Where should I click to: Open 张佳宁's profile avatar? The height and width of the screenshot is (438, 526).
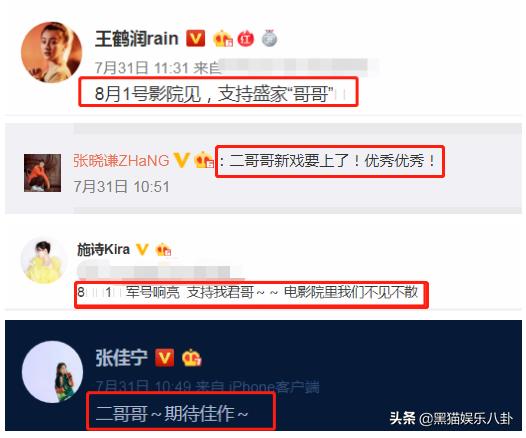coord(53,372)
